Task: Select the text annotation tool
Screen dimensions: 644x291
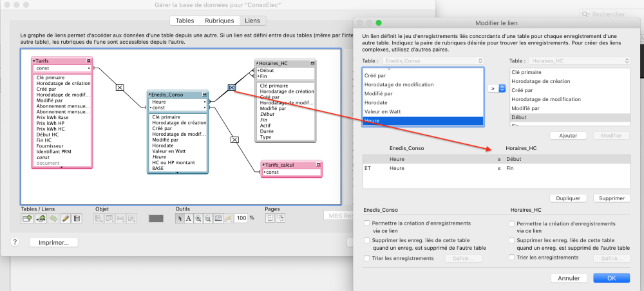Action: tap(189, 219)
